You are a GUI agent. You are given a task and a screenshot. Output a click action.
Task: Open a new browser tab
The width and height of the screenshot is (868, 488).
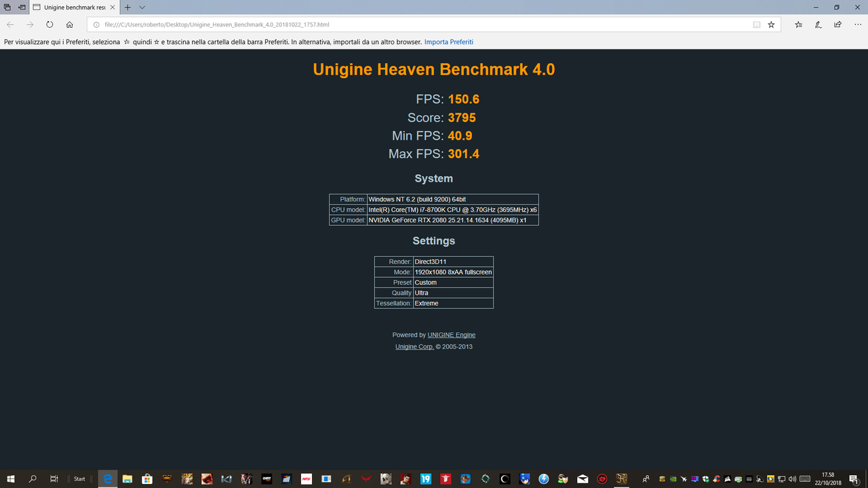(127, 7)
